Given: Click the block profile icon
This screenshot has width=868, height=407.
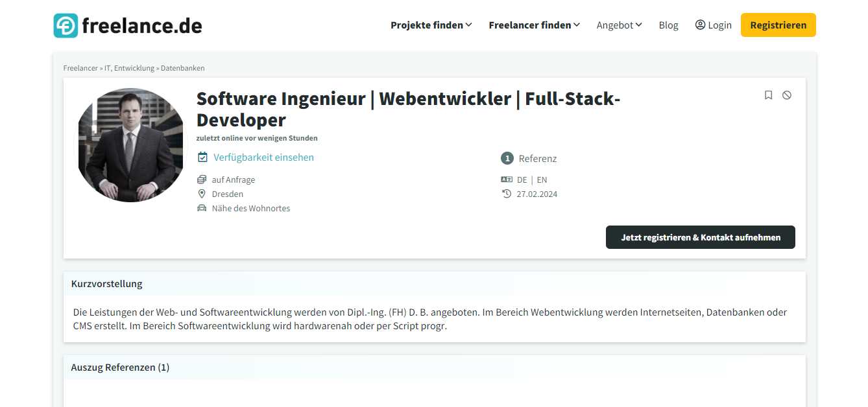Looking at the screenshot, I should [x=787, y=95].
